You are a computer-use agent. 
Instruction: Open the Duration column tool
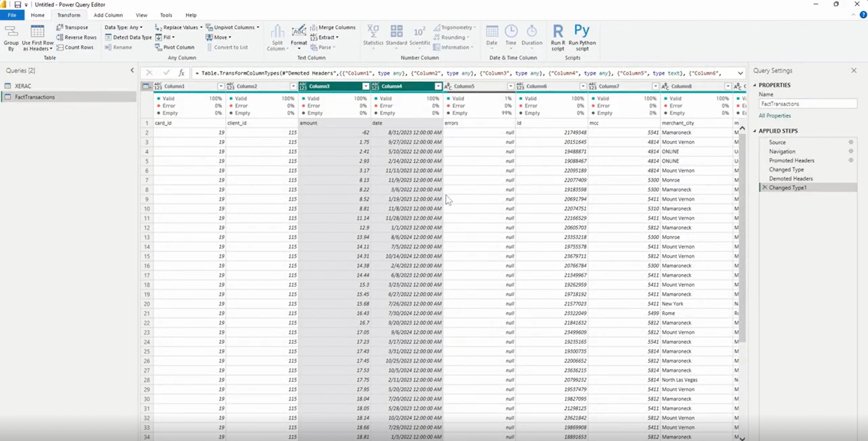(x=532, y=36)
